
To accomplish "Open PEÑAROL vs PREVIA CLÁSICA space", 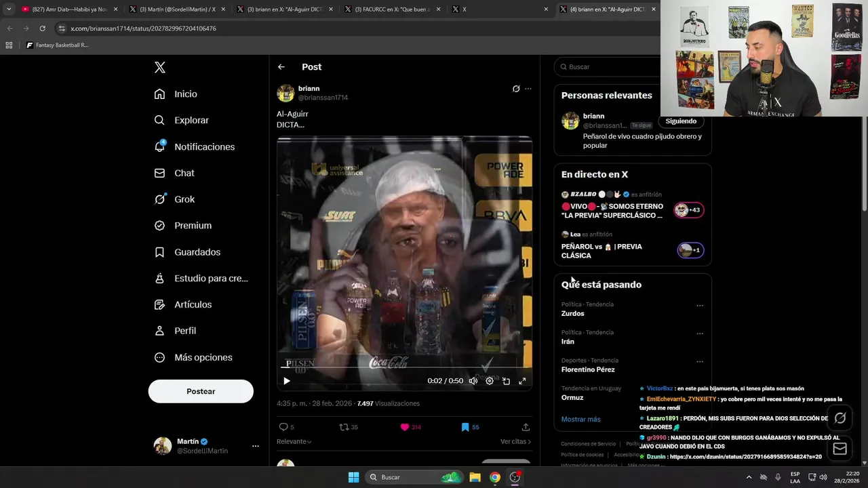I will (x=632, y=246).
